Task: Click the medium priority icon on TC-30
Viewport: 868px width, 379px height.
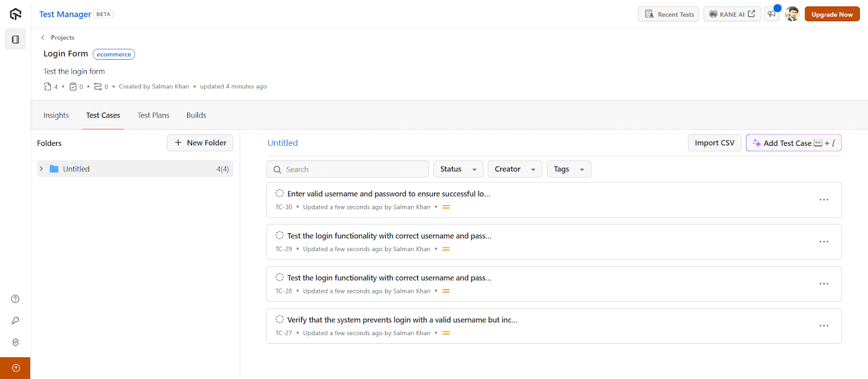Action: [446, 207]
